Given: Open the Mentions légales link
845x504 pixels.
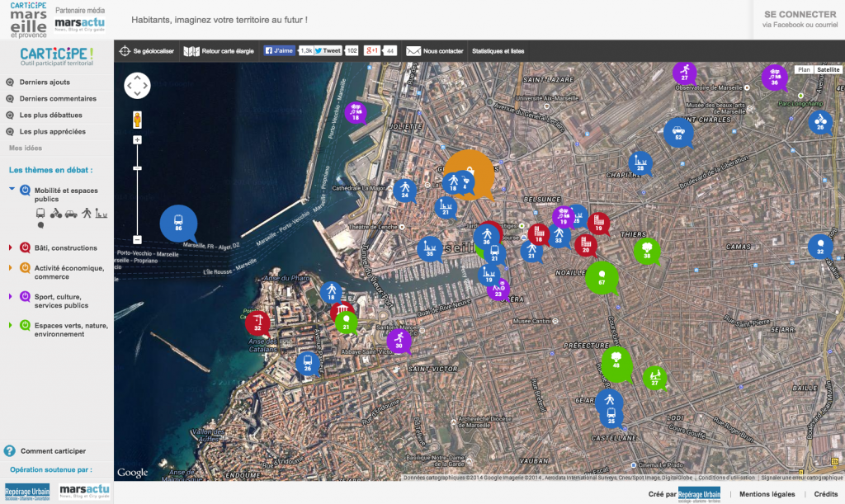Looking at the screenshot, I should coord(767,493).
